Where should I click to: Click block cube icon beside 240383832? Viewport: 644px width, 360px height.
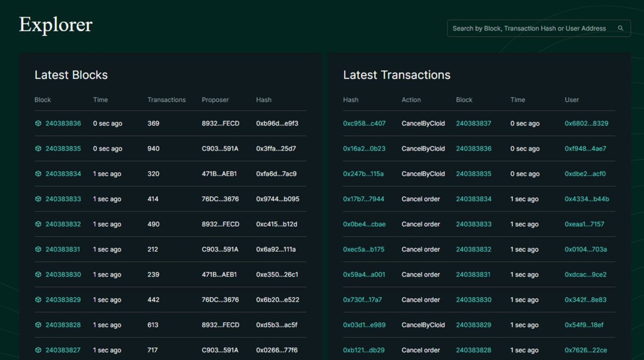tap(38, 224)
